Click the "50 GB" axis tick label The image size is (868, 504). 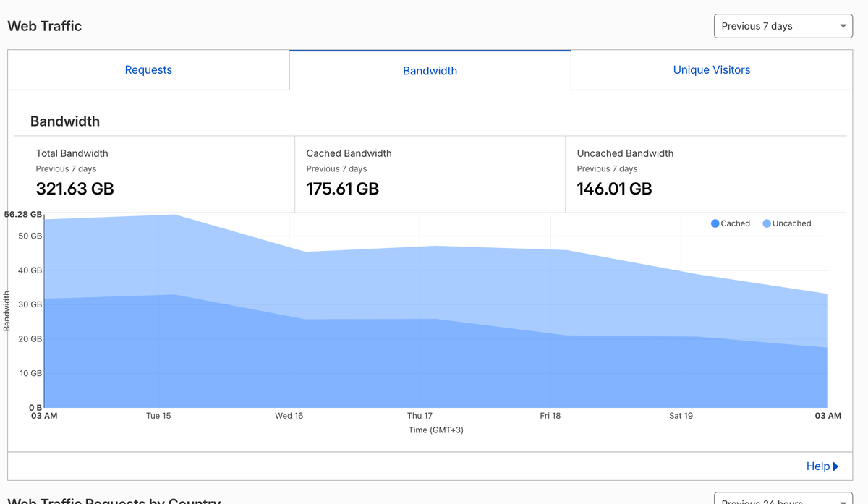(x=30, y=236)
